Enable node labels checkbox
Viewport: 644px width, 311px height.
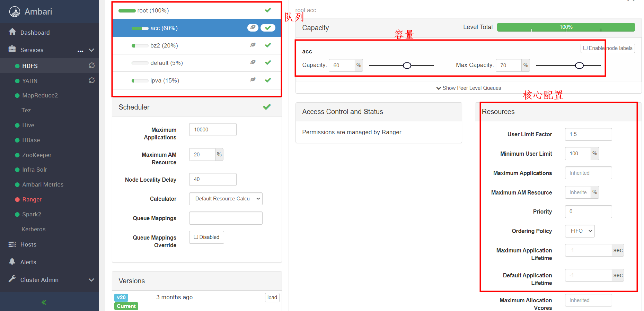tap(585, 48)
